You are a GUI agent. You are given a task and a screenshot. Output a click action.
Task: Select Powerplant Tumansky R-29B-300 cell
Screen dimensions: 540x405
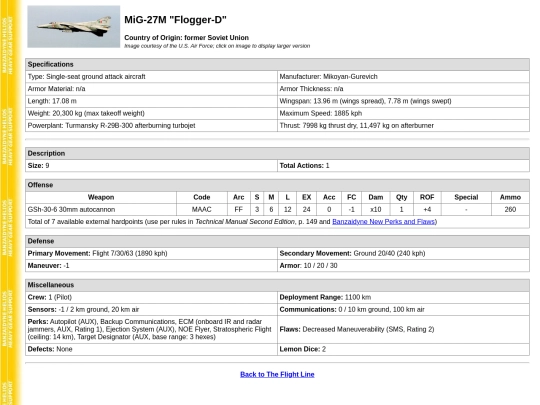pyautogui.click(x=151, y=125)
